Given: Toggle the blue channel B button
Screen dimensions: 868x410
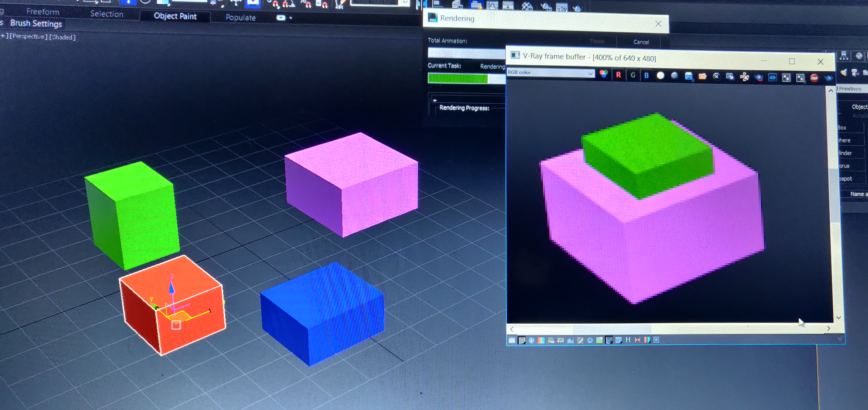Looking at the screenshot, I should tap(646, 75).
